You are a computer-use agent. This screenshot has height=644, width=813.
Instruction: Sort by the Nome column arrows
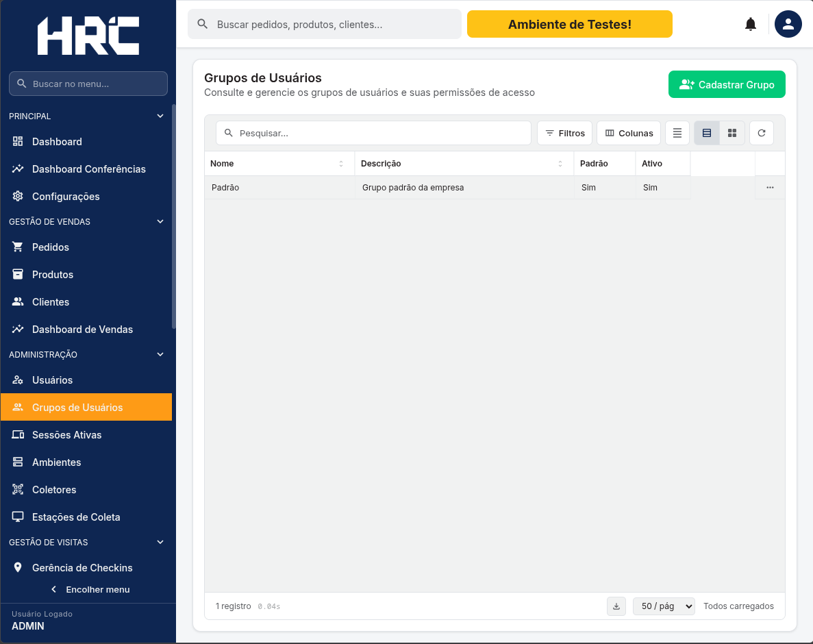(341, 164)
